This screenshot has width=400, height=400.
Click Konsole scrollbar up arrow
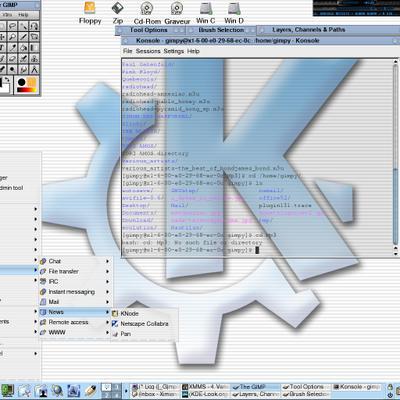[x=396, y=62]
